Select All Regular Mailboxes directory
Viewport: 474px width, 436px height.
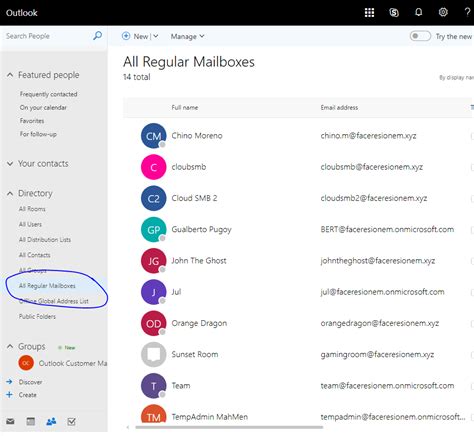click(x=47, y=286)
